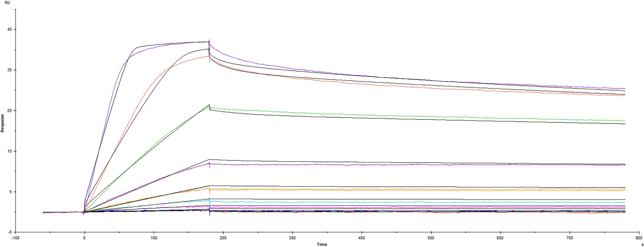Viewport: 644px width, 247px height.
Task: Click the 35 tick label on y-axis
Action: [10, 70]
